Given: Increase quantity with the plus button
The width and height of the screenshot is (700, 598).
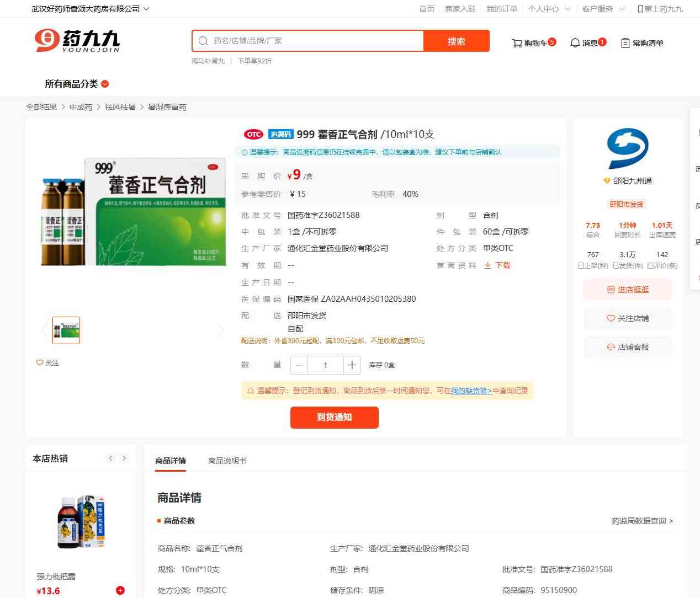Looking at the screenshot, I should [x=352, y=365].
